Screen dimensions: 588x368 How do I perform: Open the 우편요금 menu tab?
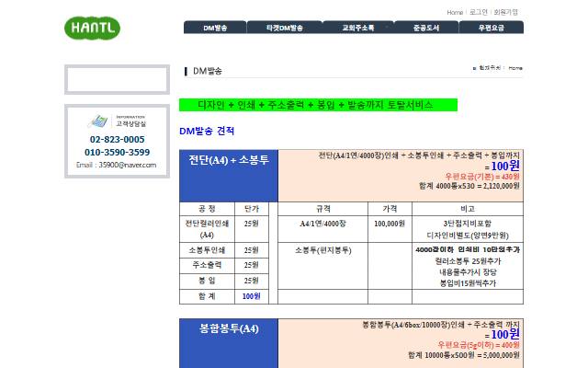pos(492,28)
